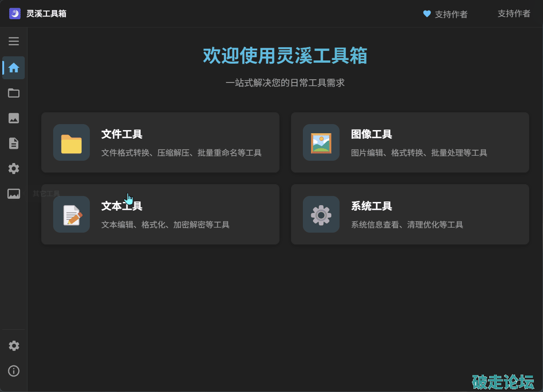The image size is (543, 392).
Task: Open the 图像工具 card
Action: tap(410, 142)
